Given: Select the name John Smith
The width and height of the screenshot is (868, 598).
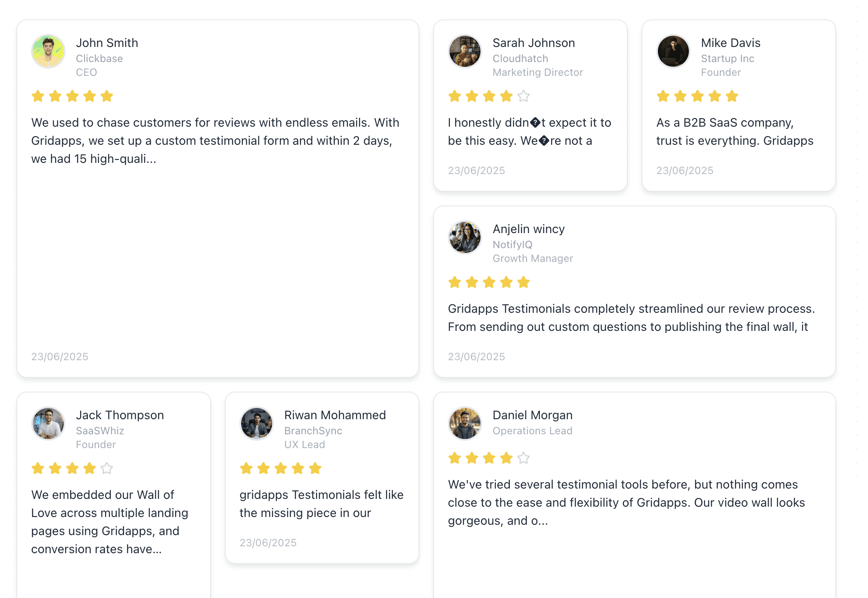Looking at the screenshot, I should 107,43.
